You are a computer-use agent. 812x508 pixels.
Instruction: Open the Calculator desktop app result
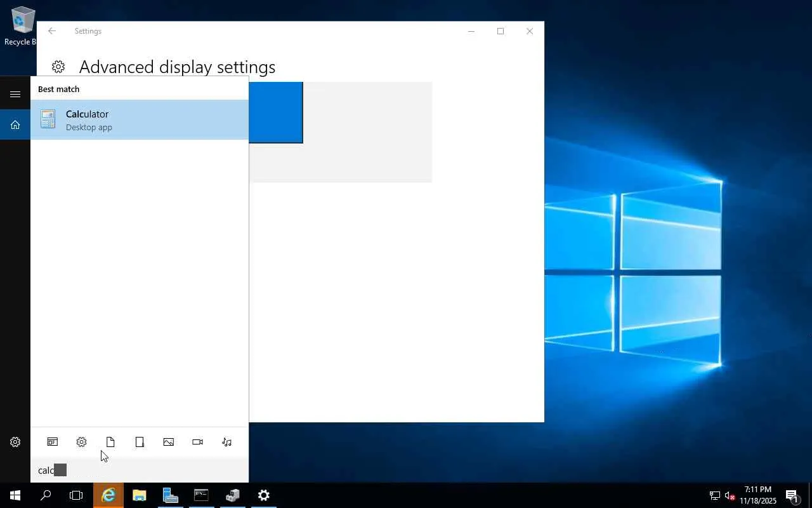tap(140, 119)
